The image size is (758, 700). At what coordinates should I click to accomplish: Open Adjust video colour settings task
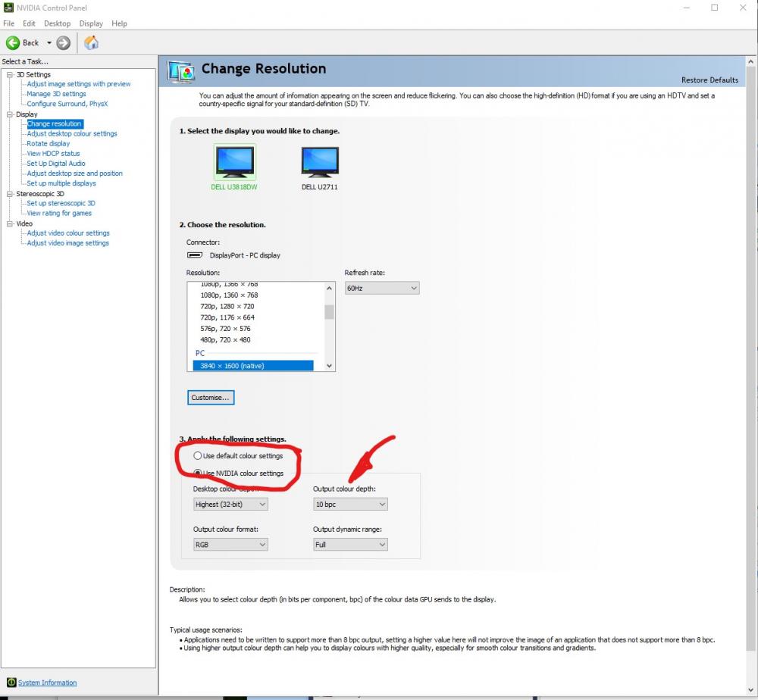(x=68, y=233)
